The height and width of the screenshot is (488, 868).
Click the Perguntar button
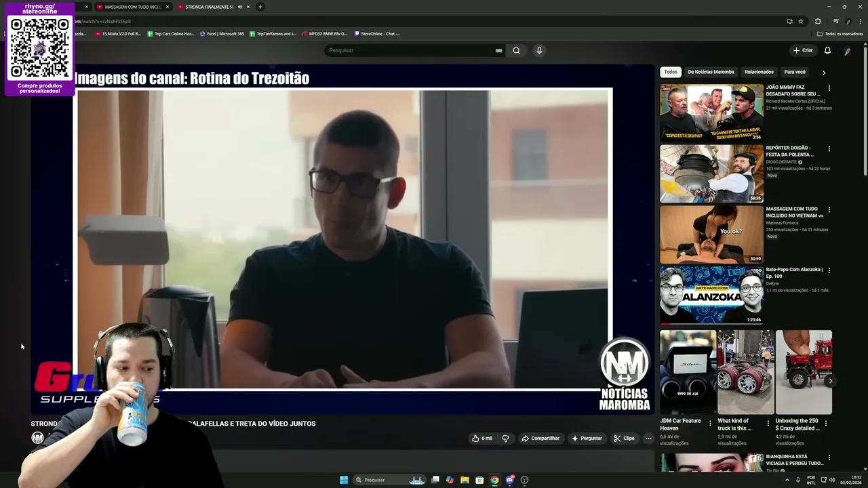click(x=587, y=439)
